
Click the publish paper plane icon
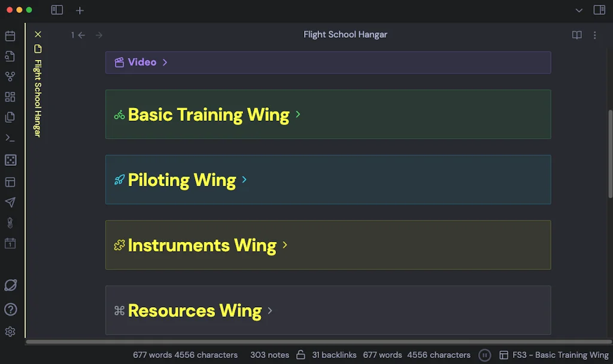pos(10,202)
